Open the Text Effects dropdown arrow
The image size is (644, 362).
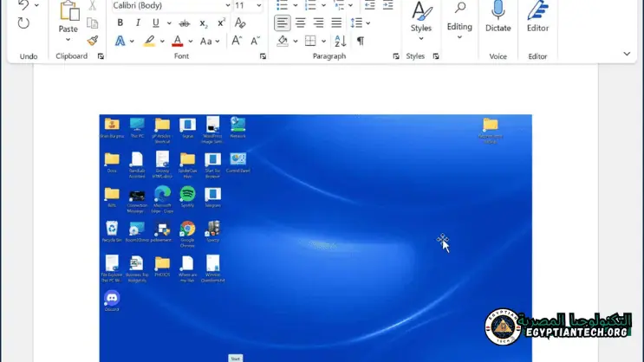pos(132,41)
